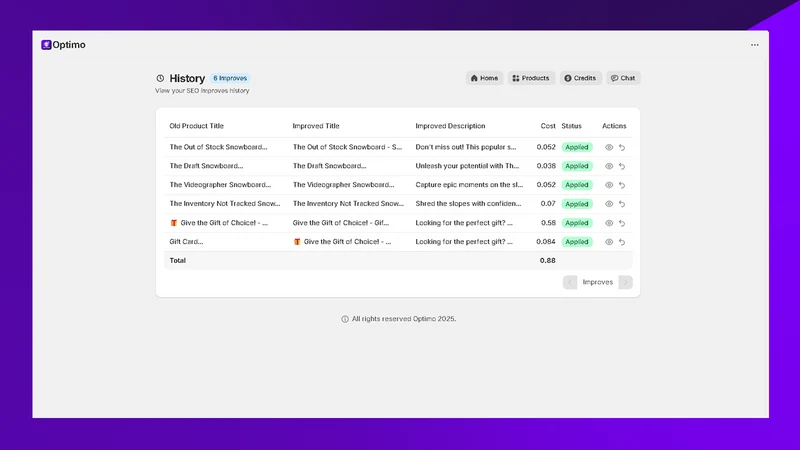Revert The Draft Snowboard improvement
Screen dimensions: 800x450
pos(622,166)
